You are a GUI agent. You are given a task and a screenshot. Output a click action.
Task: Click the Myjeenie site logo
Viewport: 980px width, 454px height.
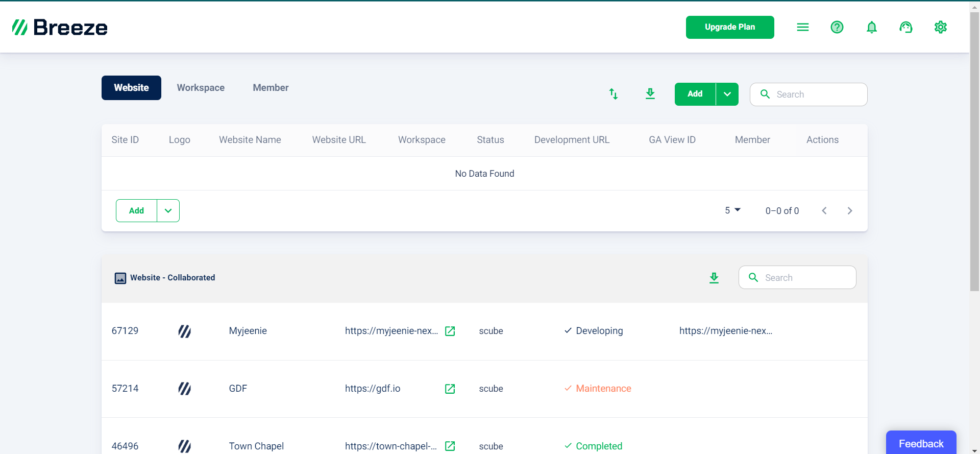click(x=185, y=331)
